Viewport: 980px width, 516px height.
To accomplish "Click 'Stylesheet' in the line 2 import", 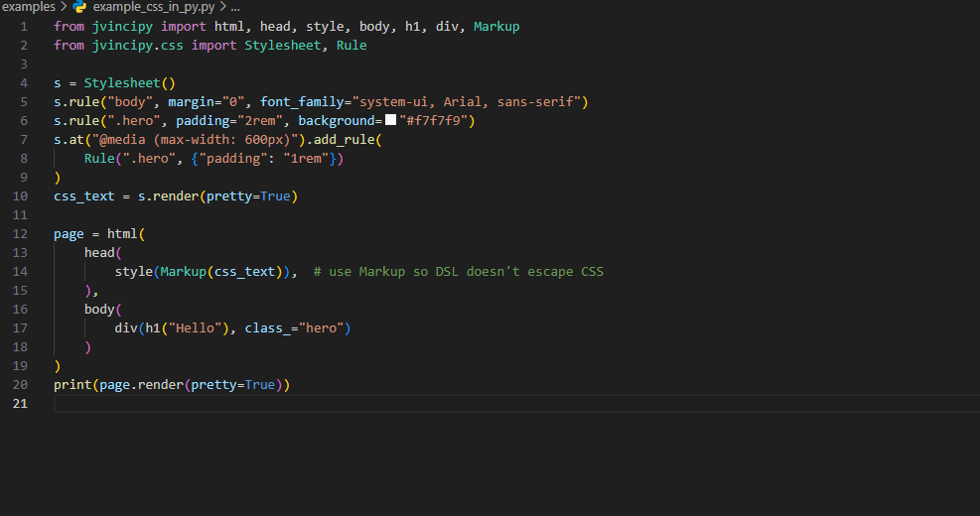I will tap(283, 46).
